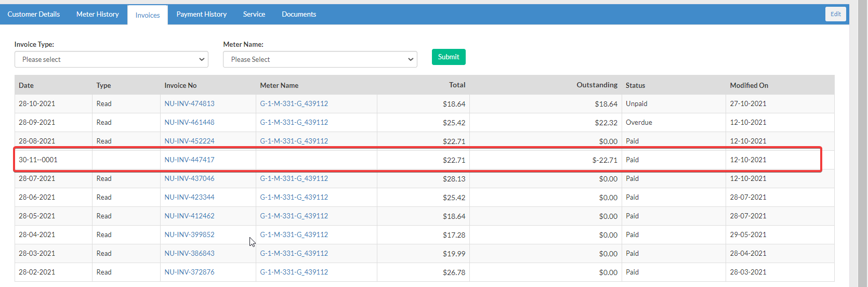
Task: Select the Service tab
Action: point(254,14)
